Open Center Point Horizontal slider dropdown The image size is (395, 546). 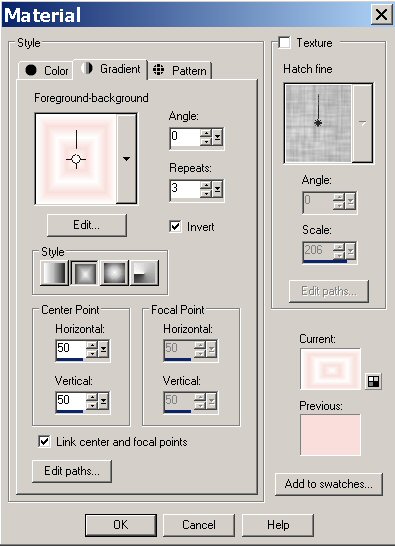[x=103, y=349]
